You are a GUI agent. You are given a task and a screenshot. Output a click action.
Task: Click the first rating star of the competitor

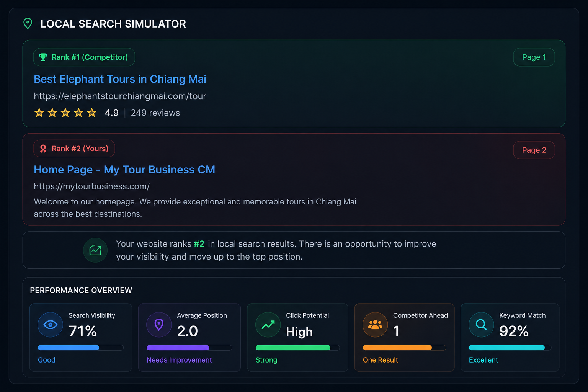[x=39, y=113]
